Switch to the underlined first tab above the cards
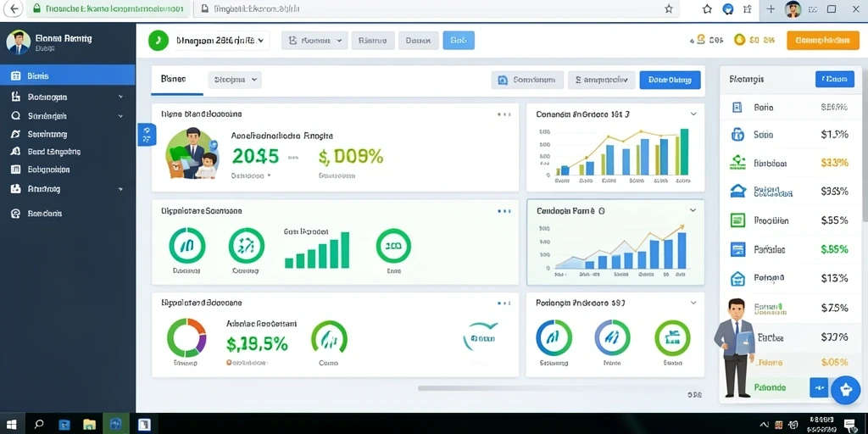The image size is (868, 434). 173,79
